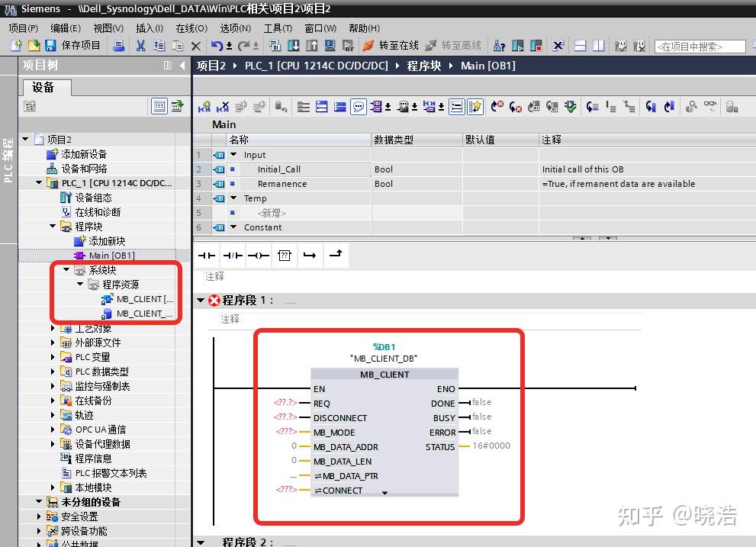Screen dimensions: 756x547
Task: Collapse the 程序块 tree node
Action: click(x=53, y=227)
